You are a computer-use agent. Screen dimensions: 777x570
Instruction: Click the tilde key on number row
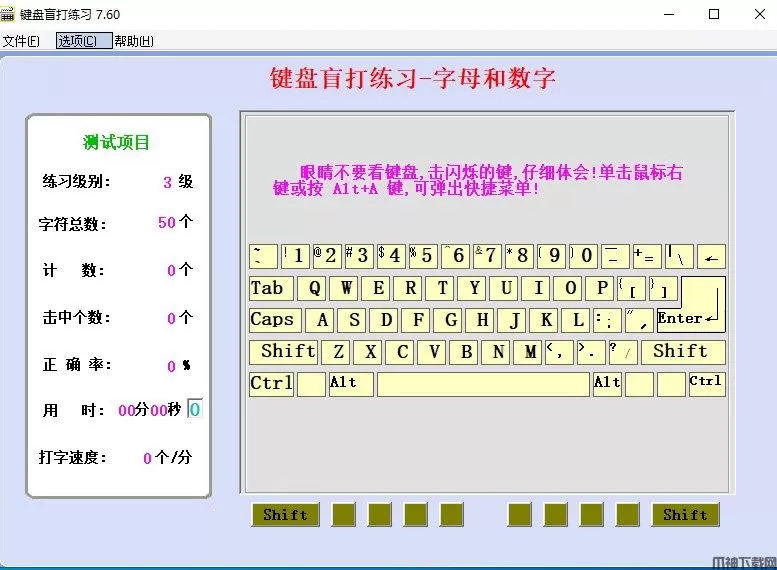pos(263,256)
